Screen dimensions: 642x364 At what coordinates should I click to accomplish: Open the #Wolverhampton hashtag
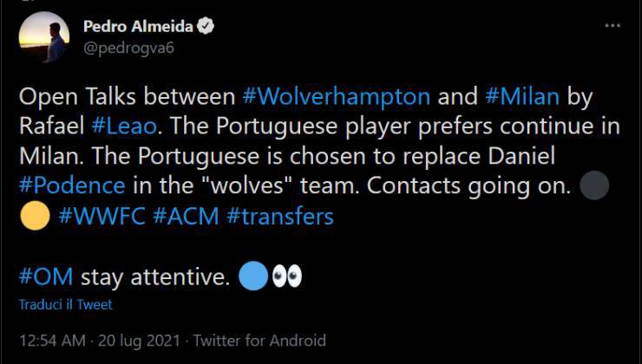pos(336,96)
